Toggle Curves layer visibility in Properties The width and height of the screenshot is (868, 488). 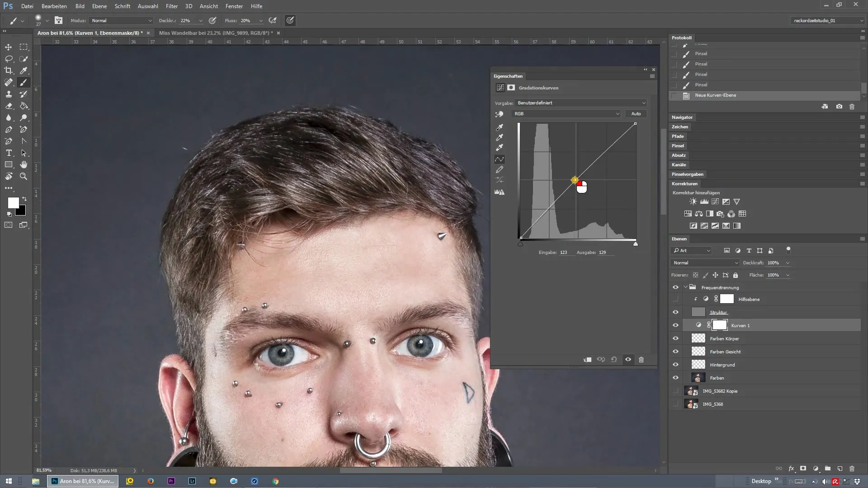click(x=628, y=360)
